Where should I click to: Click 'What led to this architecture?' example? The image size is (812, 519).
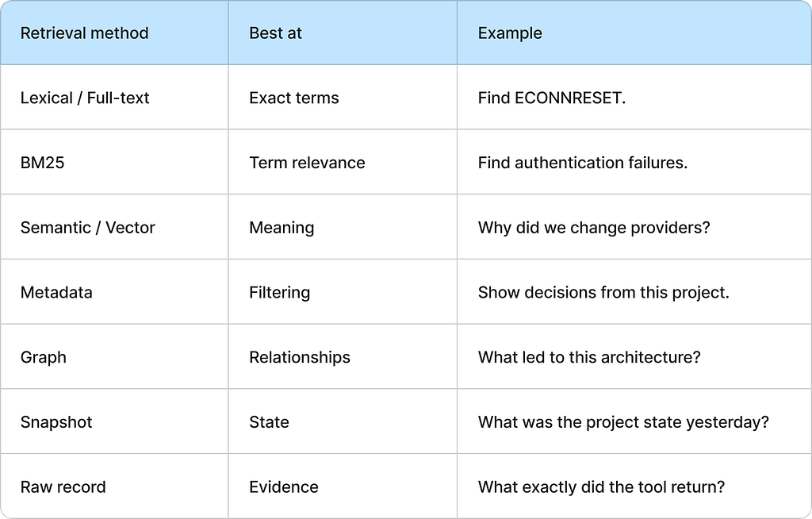[x=589, y=357]
